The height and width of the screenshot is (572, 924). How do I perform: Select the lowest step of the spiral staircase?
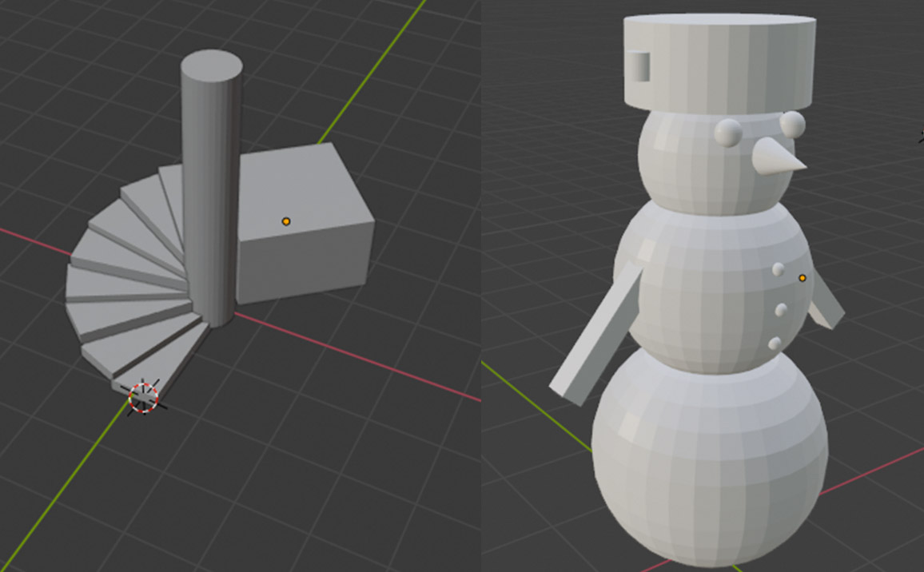(x=159, y=365)
